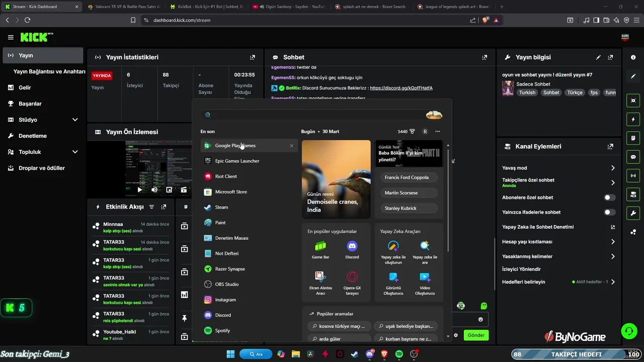
Task: Open Gelir sidebar item
Action: pyautogui.click(x=43, y=87)
